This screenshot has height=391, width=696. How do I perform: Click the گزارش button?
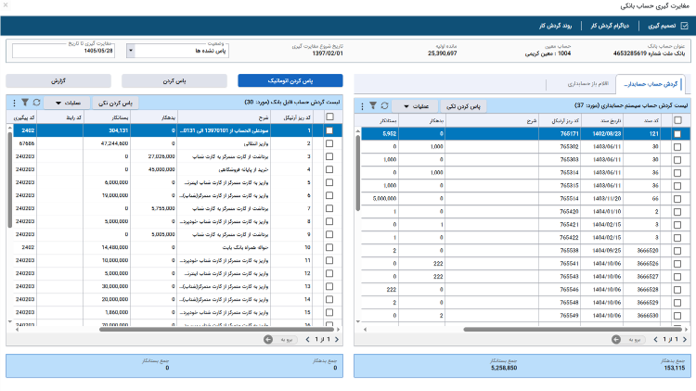[58, 81]
